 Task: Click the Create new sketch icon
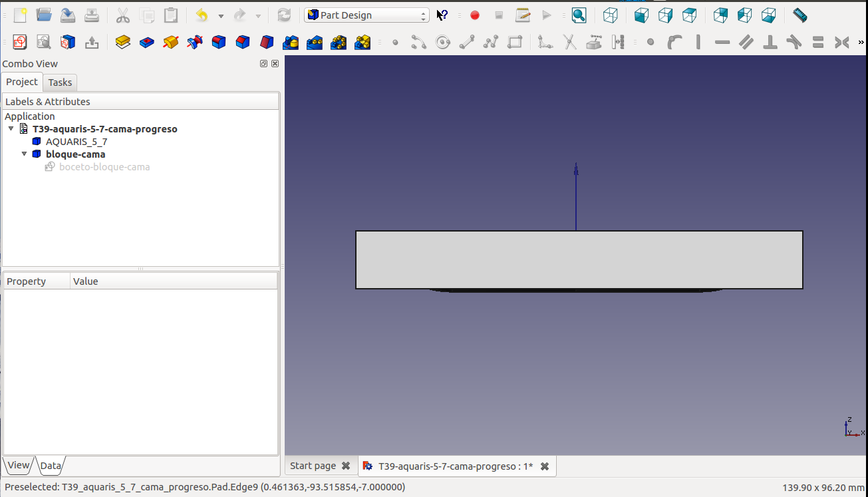(19, 43)
